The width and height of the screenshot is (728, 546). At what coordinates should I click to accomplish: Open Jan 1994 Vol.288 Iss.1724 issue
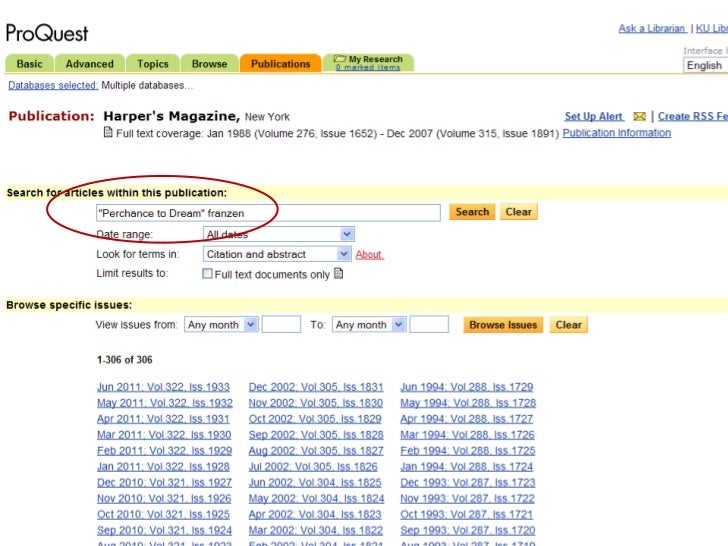coord(467,467)
